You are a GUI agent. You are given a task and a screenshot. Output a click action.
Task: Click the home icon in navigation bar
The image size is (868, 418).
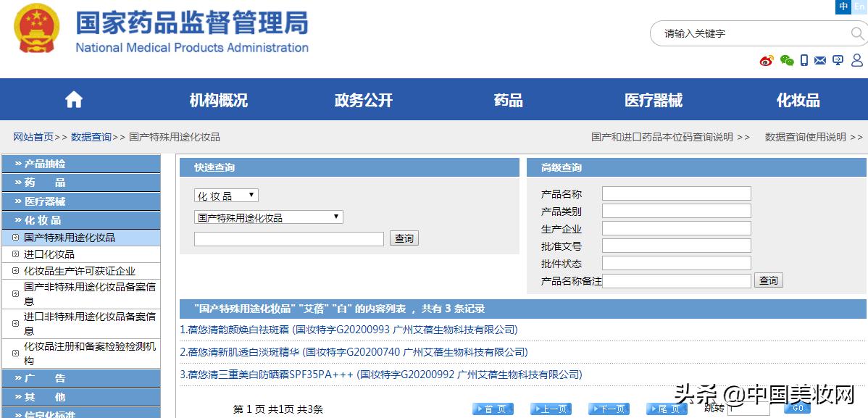click(74, 100)
